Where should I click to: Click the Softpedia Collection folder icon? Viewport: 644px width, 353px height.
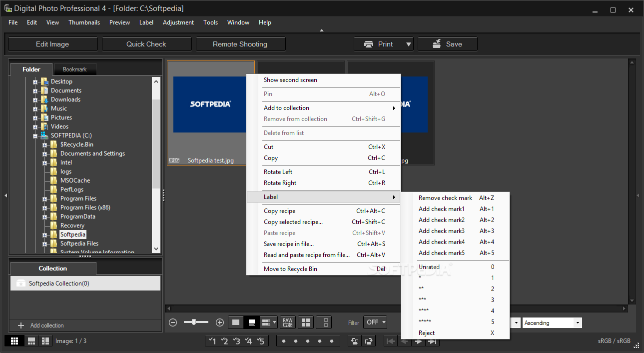tap(20, 283)
